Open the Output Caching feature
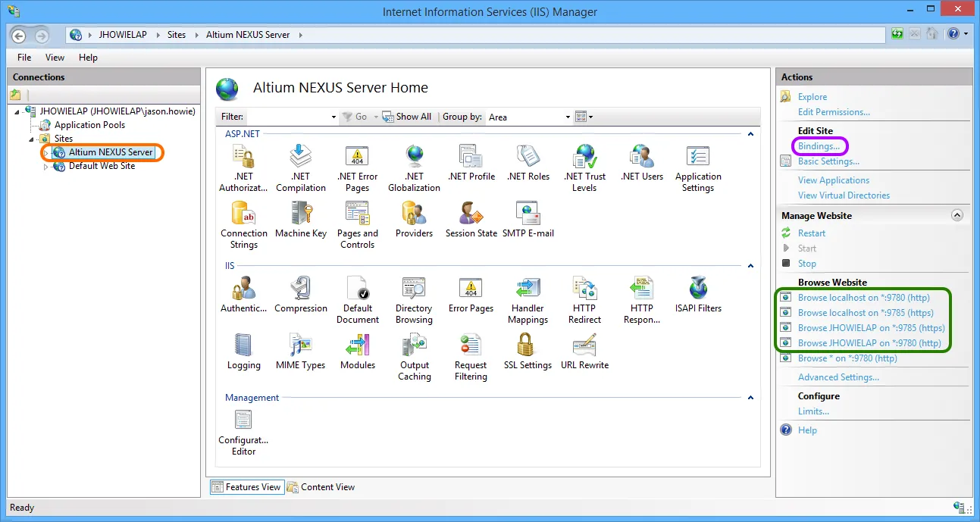The image size is (980, 522). coord(414,357)
